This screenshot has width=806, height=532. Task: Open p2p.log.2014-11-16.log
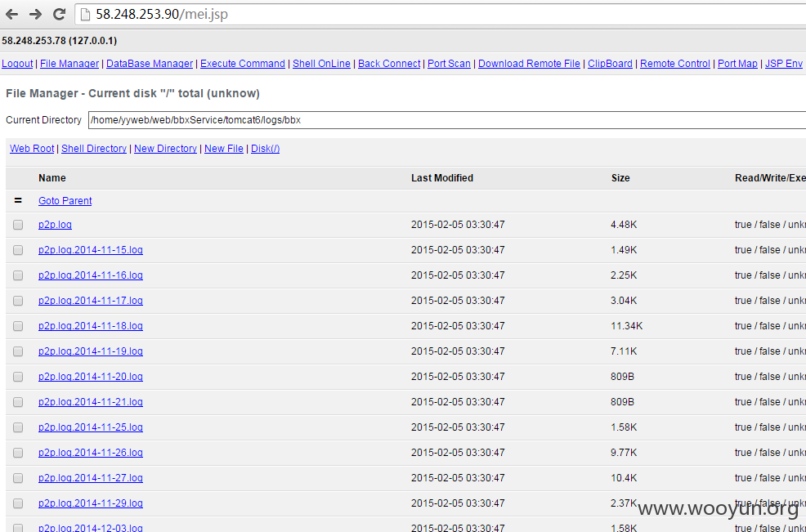point(91,275)
